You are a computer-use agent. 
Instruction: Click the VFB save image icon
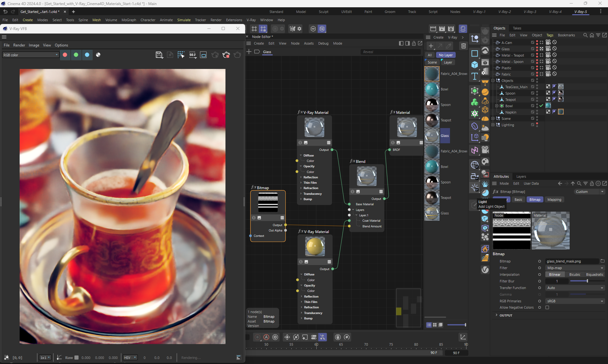click(159, 55)
